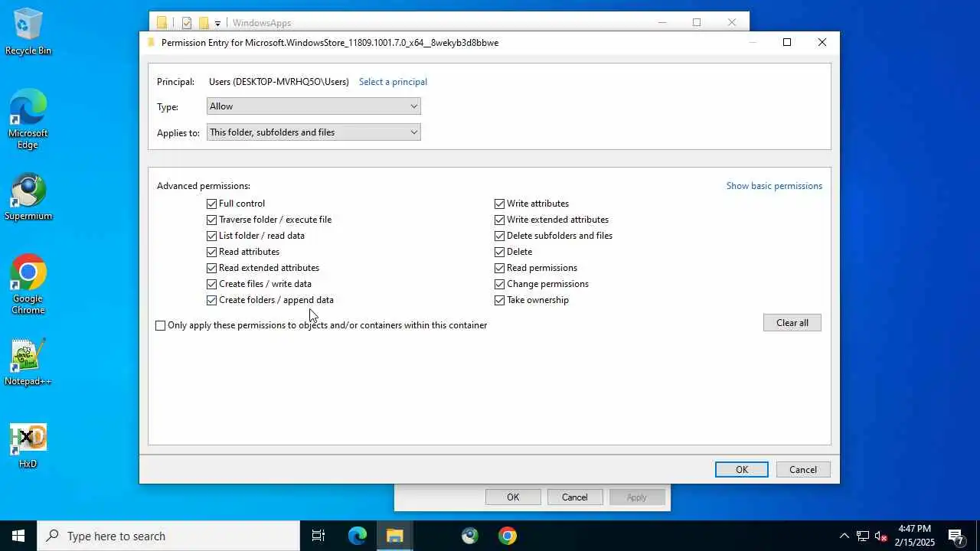Open HxD hex editor desktop shortcut

28,445
